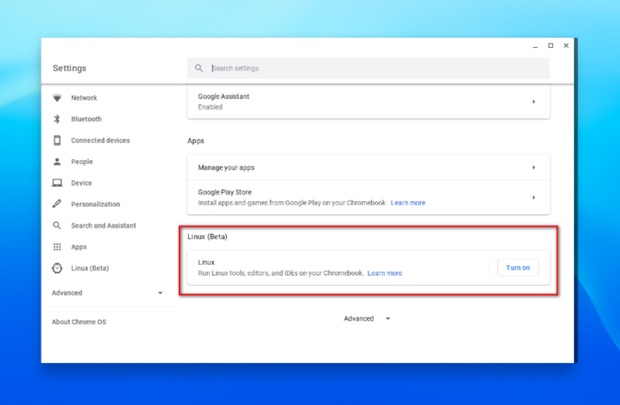Go to Connected devices section
Image resolution: width=620 pixels, height=405 pixels.
(x=100, y=140)
